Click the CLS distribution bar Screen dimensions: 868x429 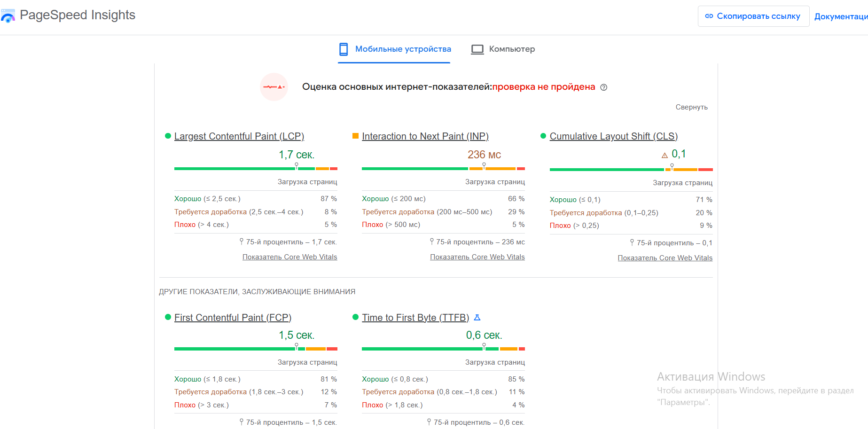pos(631,169)
